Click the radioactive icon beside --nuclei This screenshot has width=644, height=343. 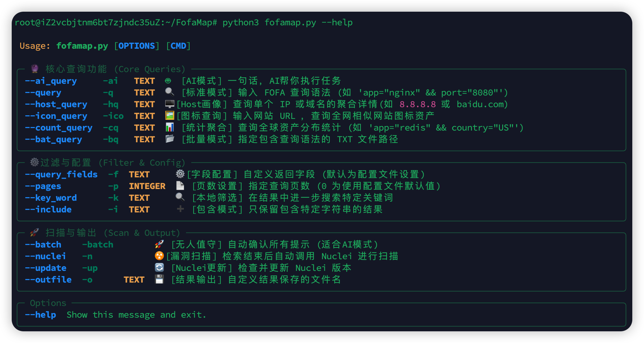point(159,256)
